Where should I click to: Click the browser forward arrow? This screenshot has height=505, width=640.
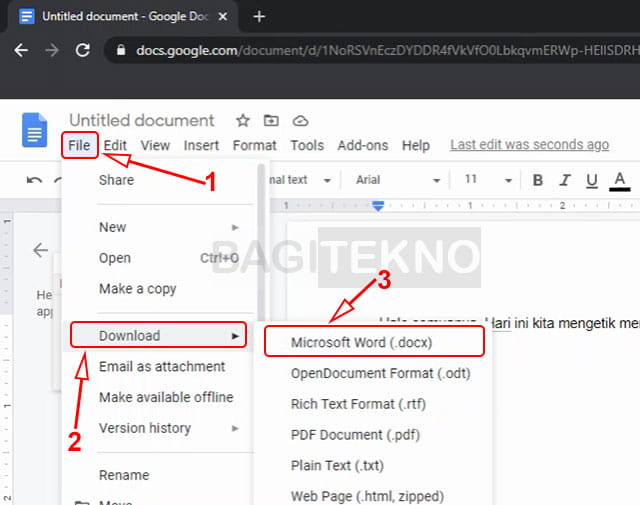tap(52, 50)
